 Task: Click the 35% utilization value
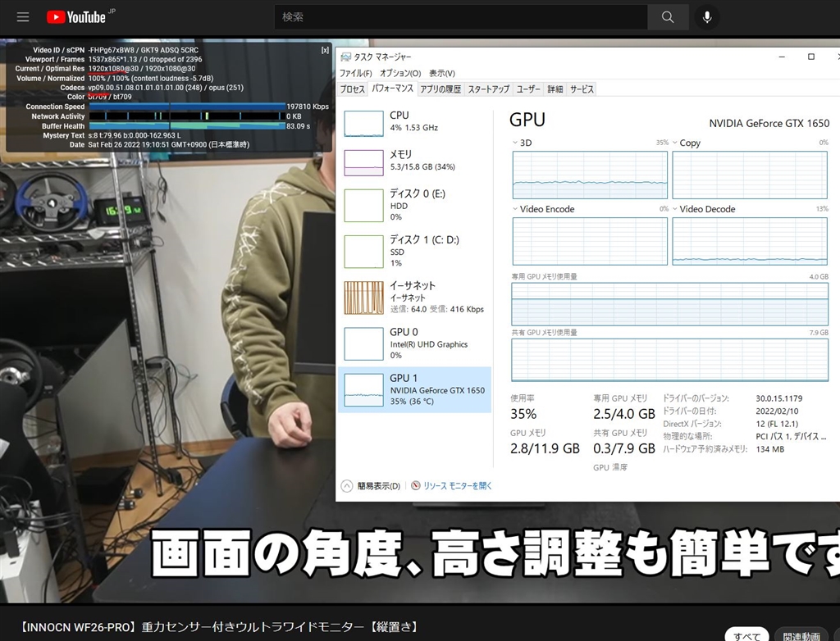tap(523, 414)
